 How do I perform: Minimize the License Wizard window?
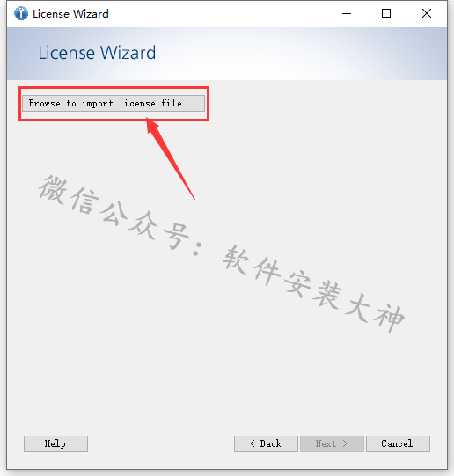point(347,14)
